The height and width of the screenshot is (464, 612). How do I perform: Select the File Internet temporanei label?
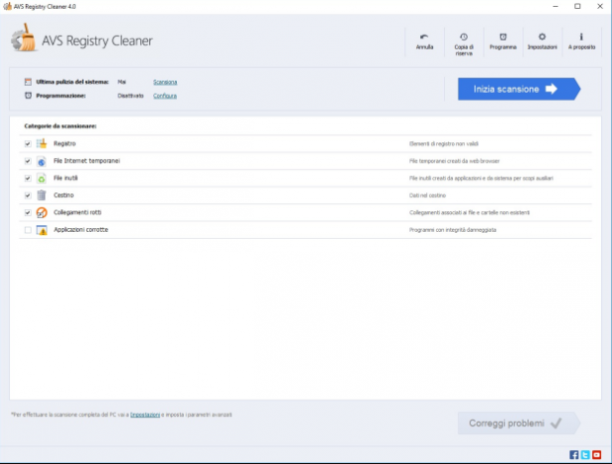point(87,161)
